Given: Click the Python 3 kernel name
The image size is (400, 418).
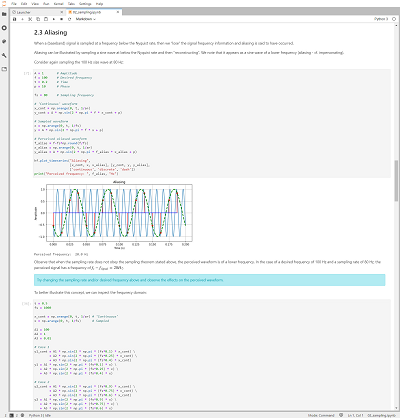Looking at the screenshot, I should pos(381,19).
